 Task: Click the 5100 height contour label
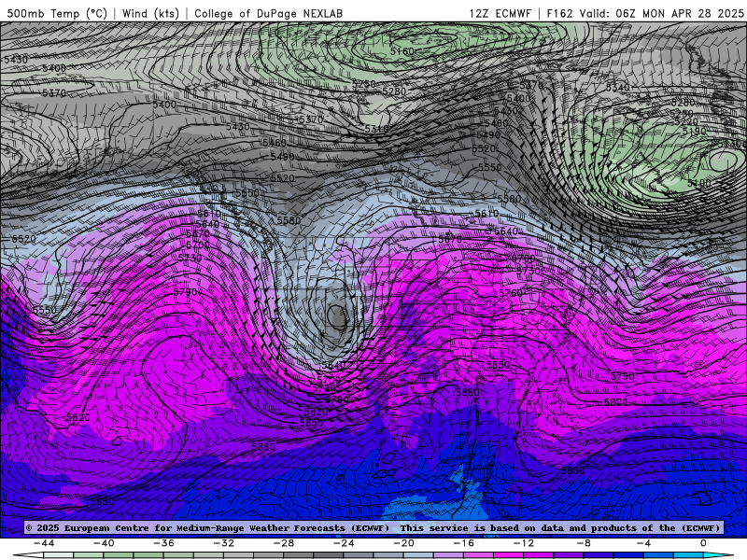coord(698,183)
